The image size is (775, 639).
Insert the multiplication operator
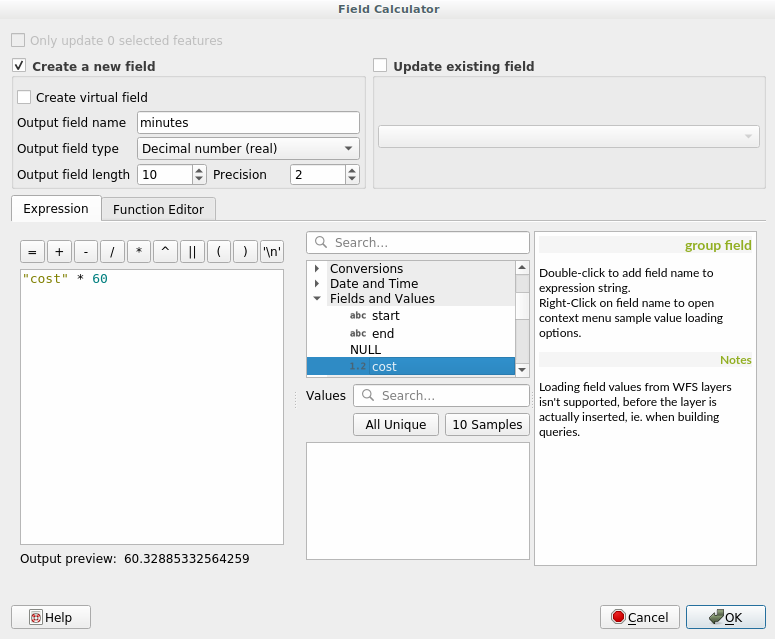pyautogui.click(x=139, y=252)
